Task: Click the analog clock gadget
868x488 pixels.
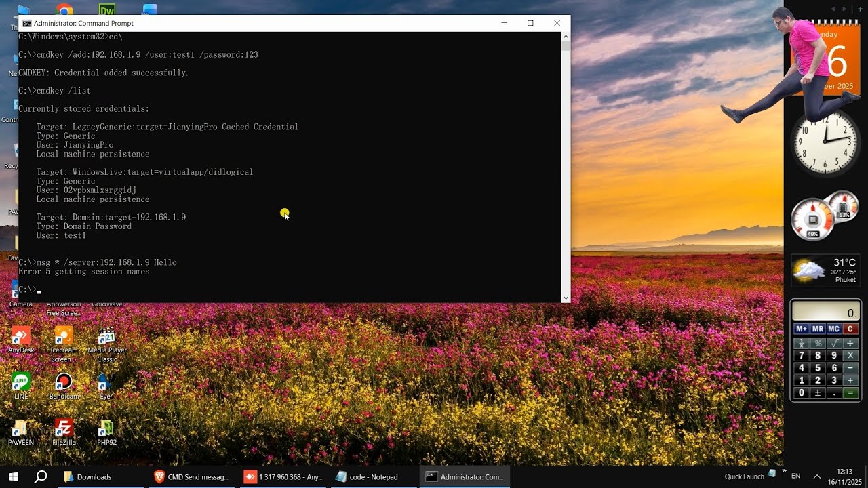Action: point(826,142)
